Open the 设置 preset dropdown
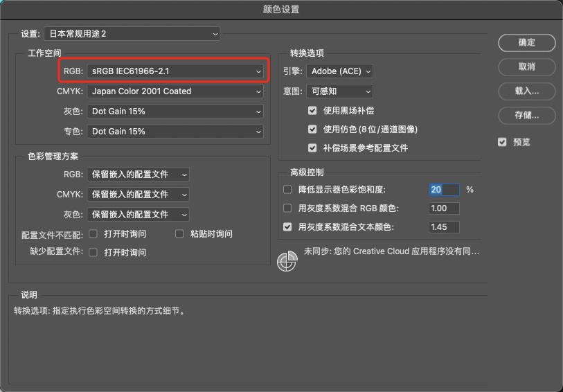 [132, 34]
